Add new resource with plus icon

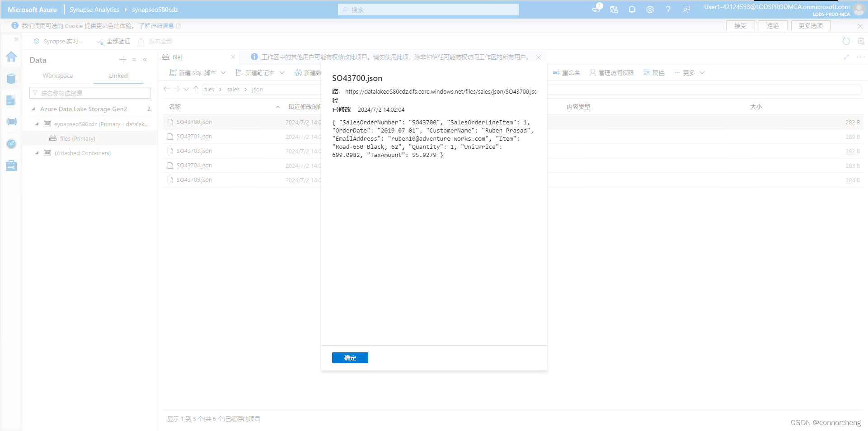point(123,60)
